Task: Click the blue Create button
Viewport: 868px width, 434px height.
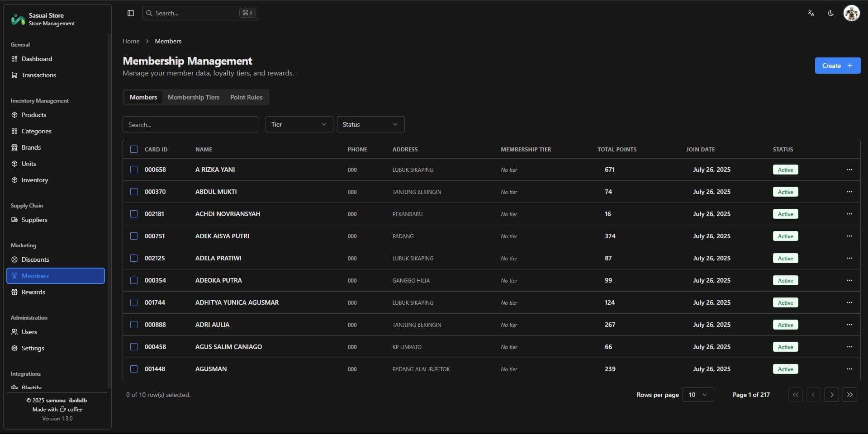Action: [x=837, y=66]
